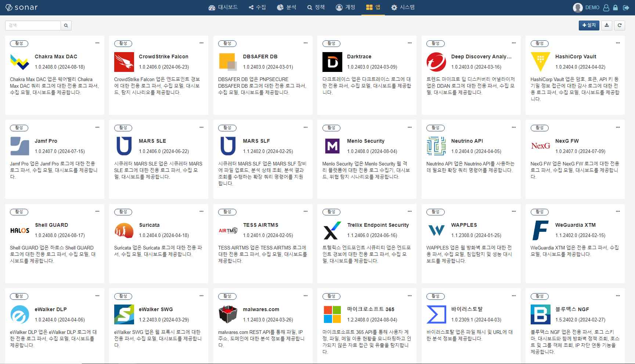Image resolution: width=635 pixels, height=364 pixels.
Task: Open the 계정 menu
Action: point(345,7)
